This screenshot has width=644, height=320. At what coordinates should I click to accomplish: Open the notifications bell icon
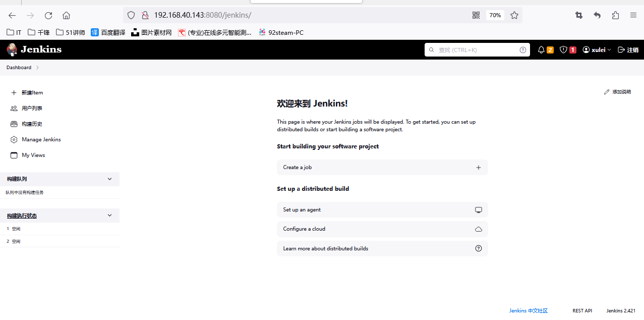[541, 50]
